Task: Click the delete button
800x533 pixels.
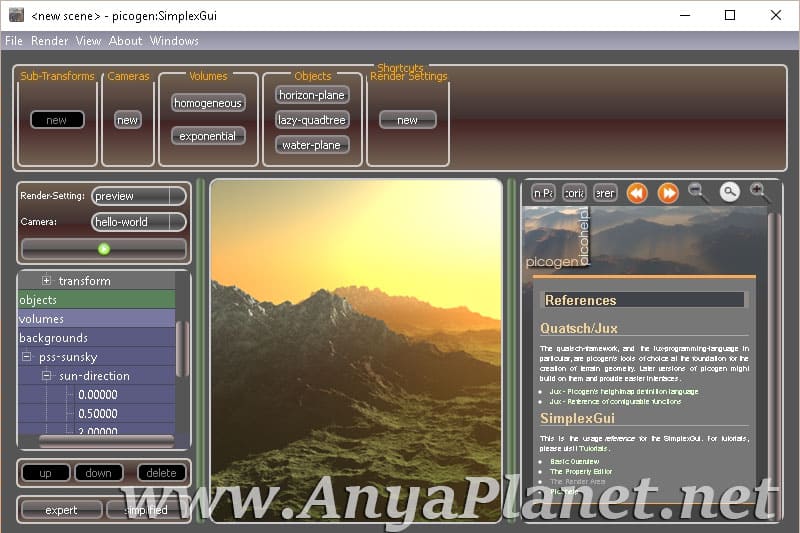Action: [x=162, y=473]
